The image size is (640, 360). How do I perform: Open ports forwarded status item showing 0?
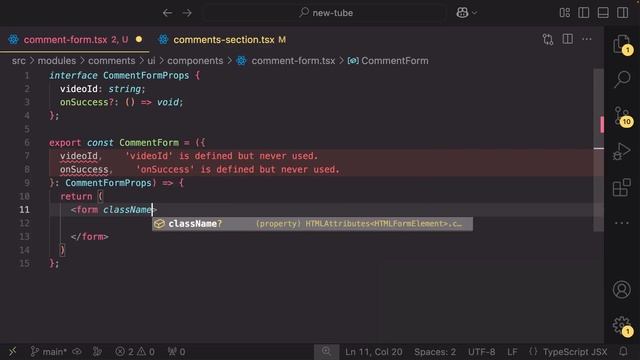tap(176, 351)
